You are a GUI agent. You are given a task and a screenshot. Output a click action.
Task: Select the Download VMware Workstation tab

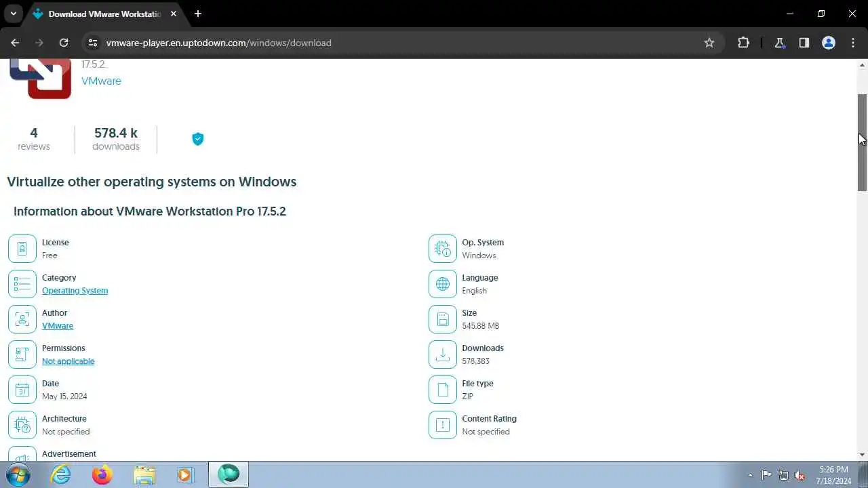105,14
